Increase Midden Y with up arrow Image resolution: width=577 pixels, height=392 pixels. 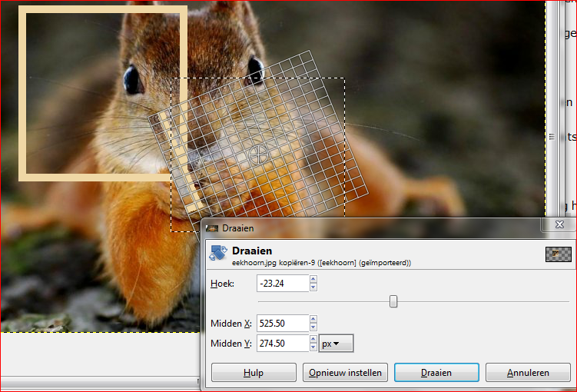coord(313,340)
